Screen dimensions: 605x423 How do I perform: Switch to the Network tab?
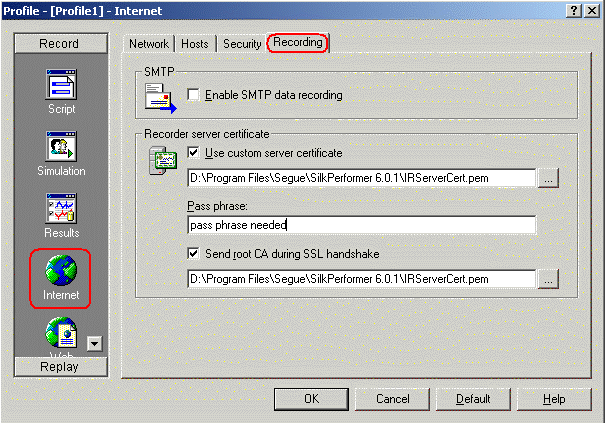(x=149, y=44)
